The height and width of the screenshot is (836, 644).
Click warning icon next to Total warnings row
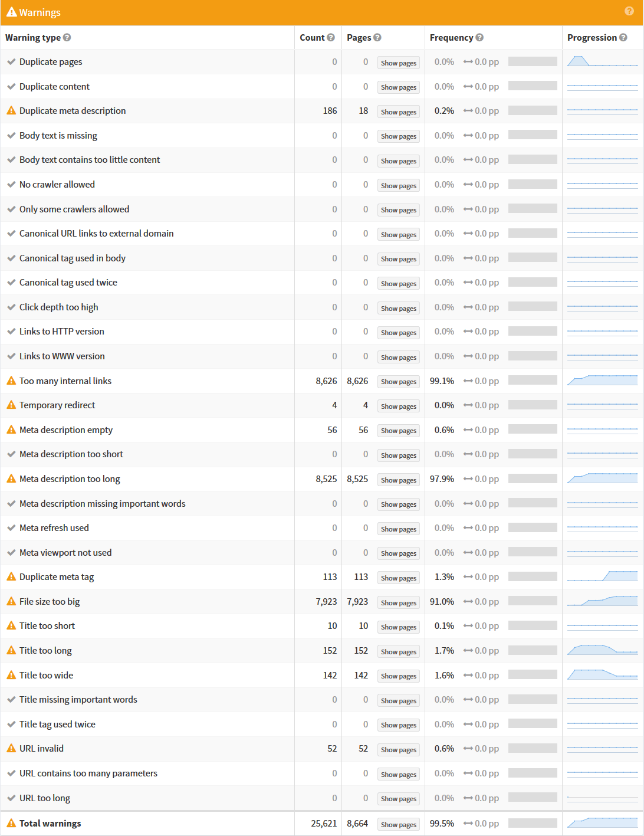(11, 823)
